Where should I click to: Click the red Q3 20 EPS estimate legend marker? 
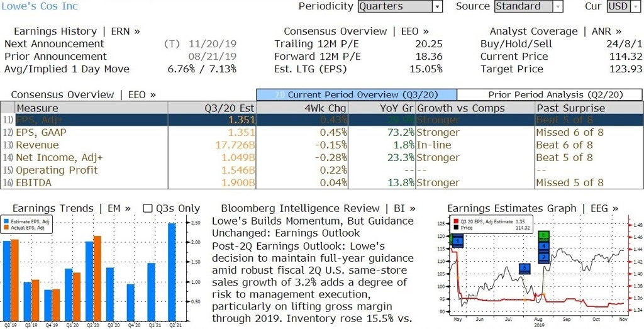pos(456,222)
